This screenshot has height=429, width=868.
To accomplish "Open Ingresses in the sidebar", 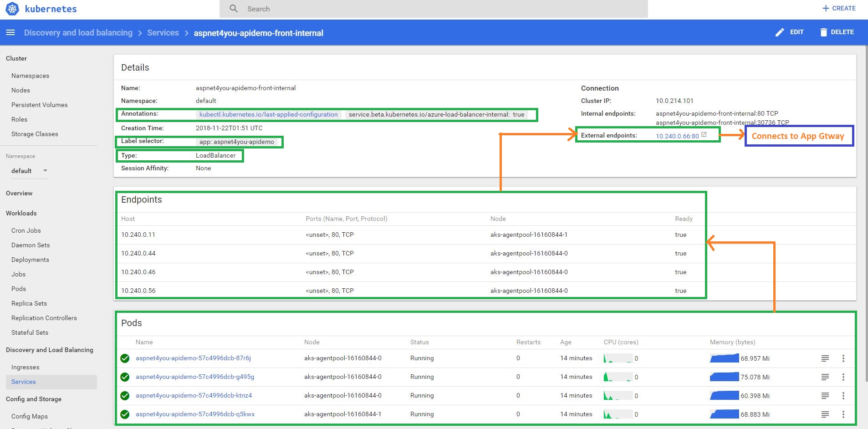I will pyautogui.click(x=25, y=367).
